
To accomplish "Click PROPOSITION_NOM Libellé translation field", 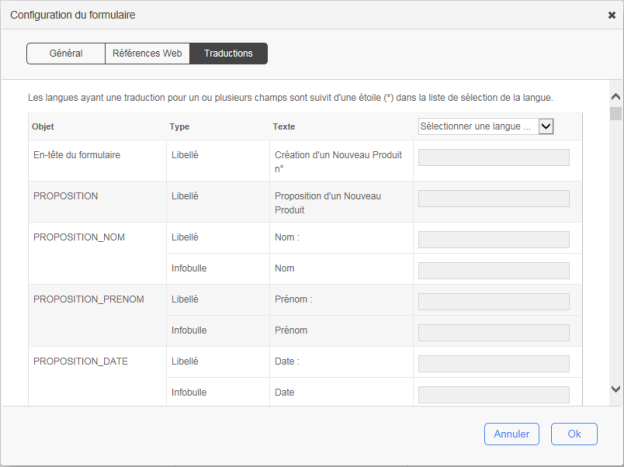I will (x=493, y=239).
